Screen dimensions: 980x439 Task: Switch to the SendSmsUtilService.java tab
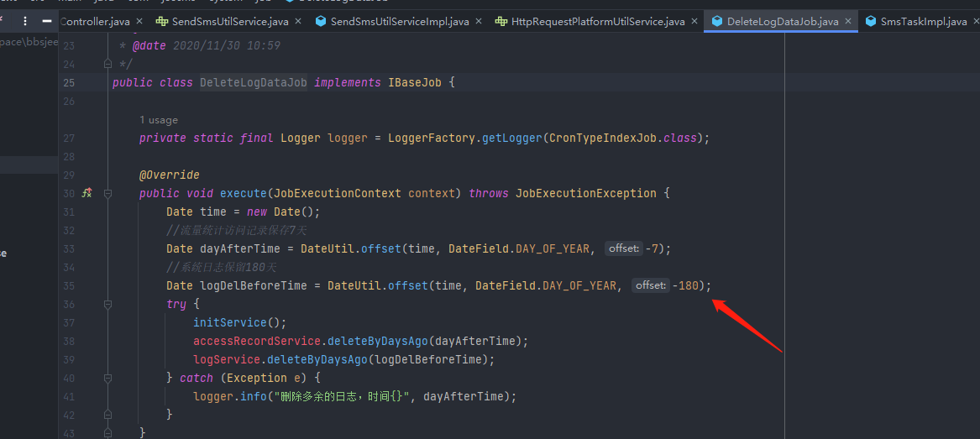tap(226, 21)
